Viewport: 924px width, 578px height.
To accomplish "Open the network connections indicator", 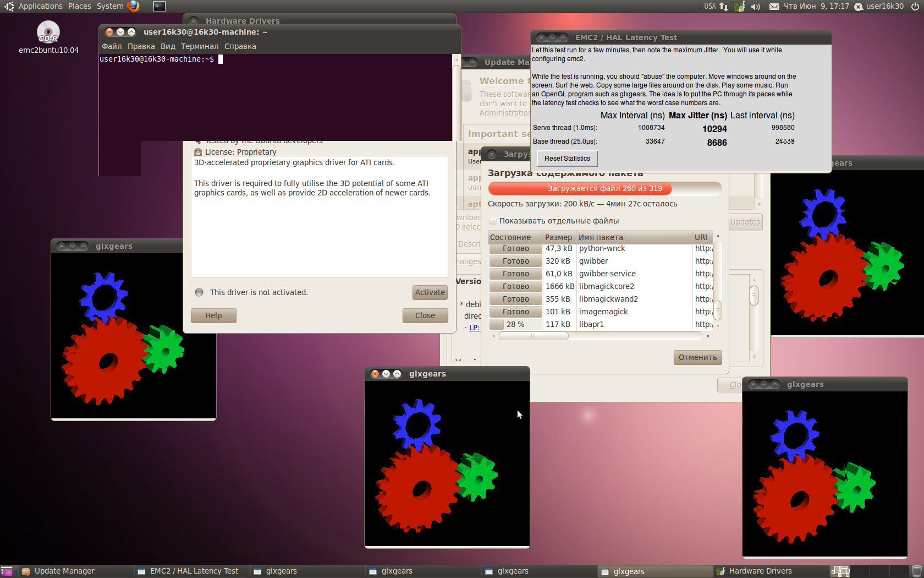I will click(x=724, y=7).
